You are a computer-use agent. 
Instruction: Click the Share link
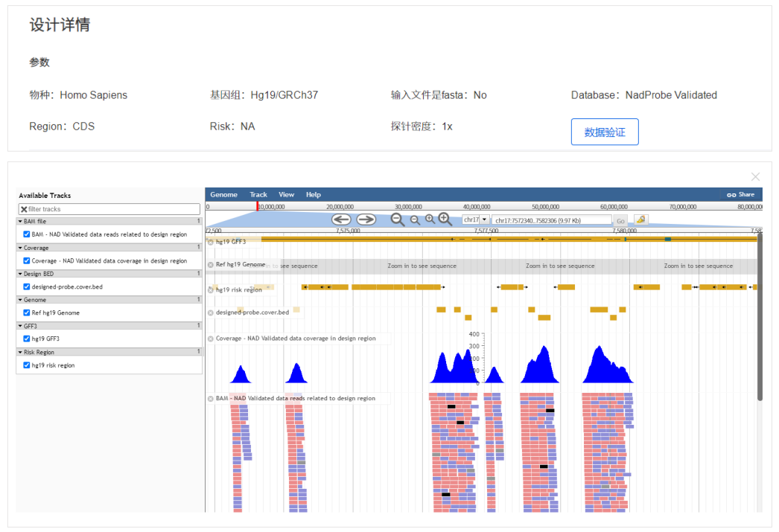pyautogui.click(x=740, y=195)
